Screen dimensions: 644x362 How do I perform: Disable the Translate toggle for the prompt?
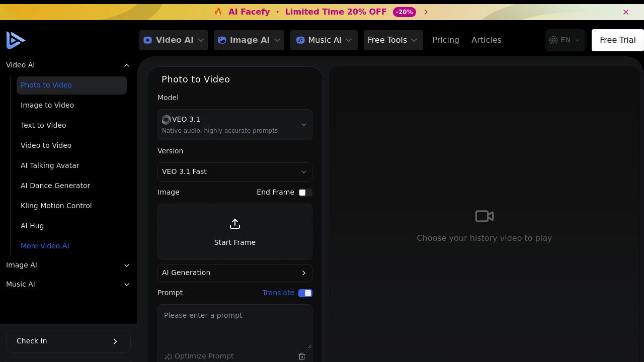[x=305, y=293]
